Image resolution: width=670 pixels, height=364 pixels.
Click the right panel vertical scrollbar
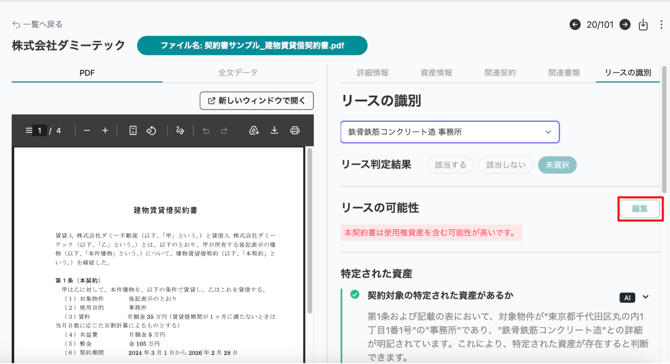(x=664, y=128)
